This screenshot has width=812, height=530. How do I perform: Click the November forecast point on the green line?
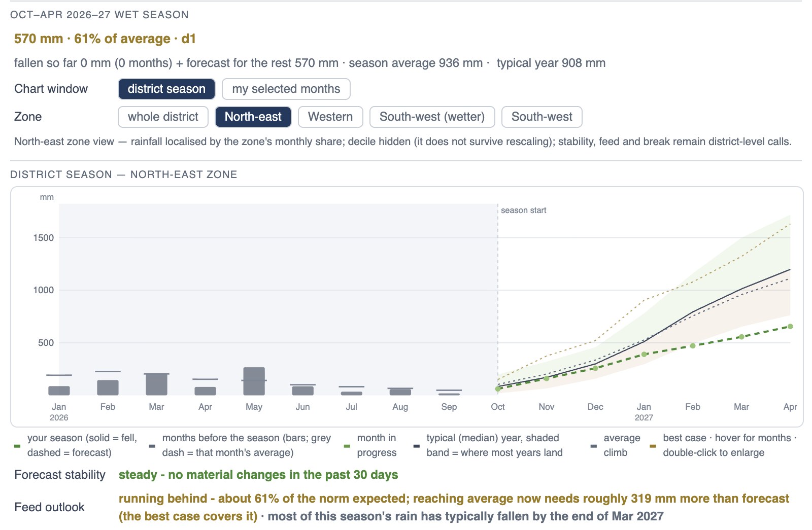(547, 378)
